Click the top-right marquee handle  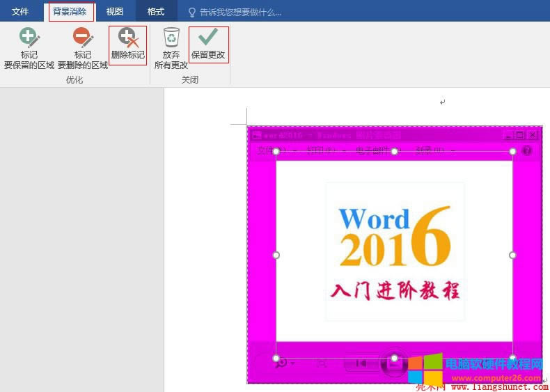click(513, 151)
